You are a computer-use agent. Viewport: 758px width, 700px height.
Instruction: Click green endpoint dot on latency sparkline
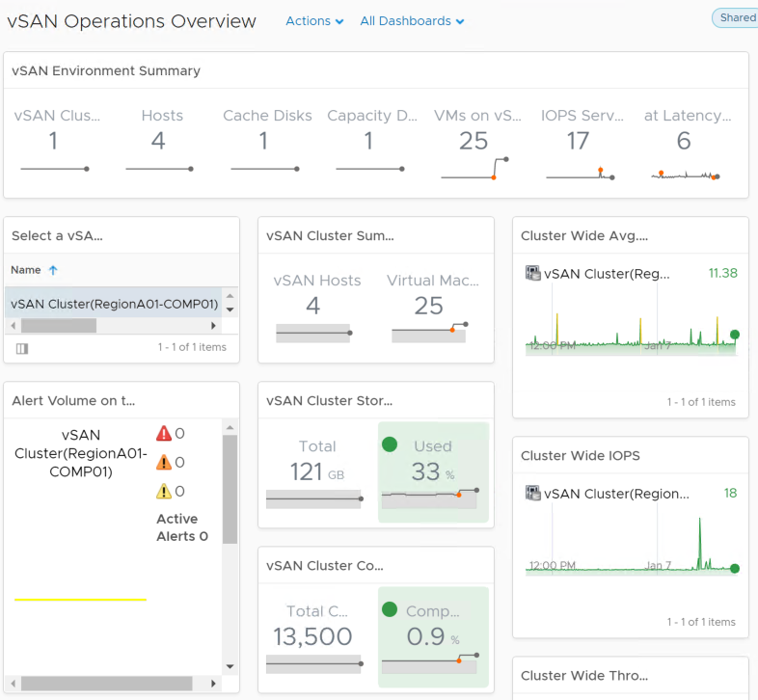pos(735,334)
